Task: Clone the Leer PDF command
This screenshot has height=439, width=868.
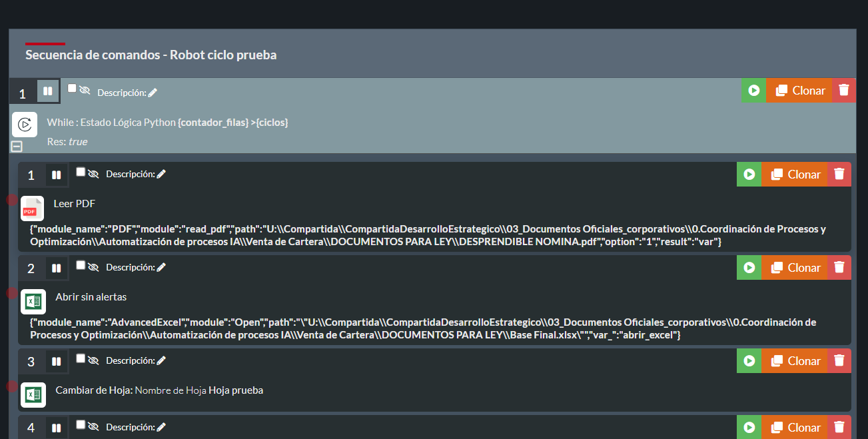Action: tap(795, 175)
